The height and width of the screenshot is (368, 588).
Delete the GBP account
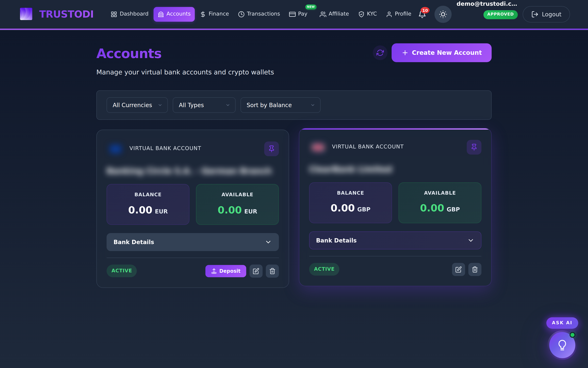(x=475, y=269)
